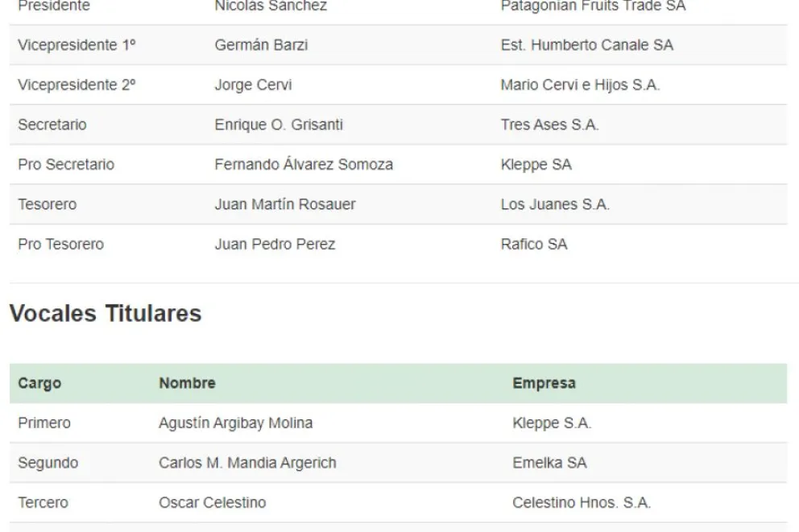Select Germán Barzi in the table
This screenshot has width=799, height=532.
pos(261,46)
